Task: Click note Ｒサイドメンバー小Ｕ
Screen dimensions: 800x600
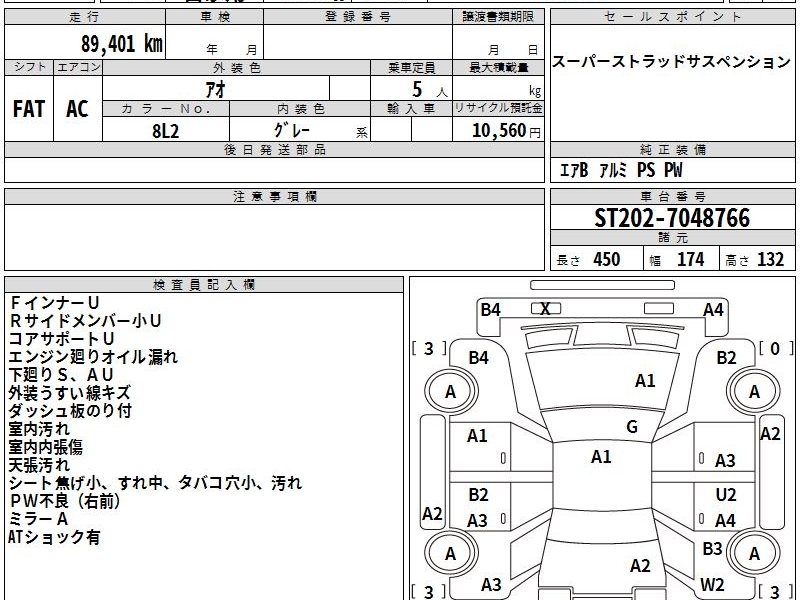Action: 85,321
